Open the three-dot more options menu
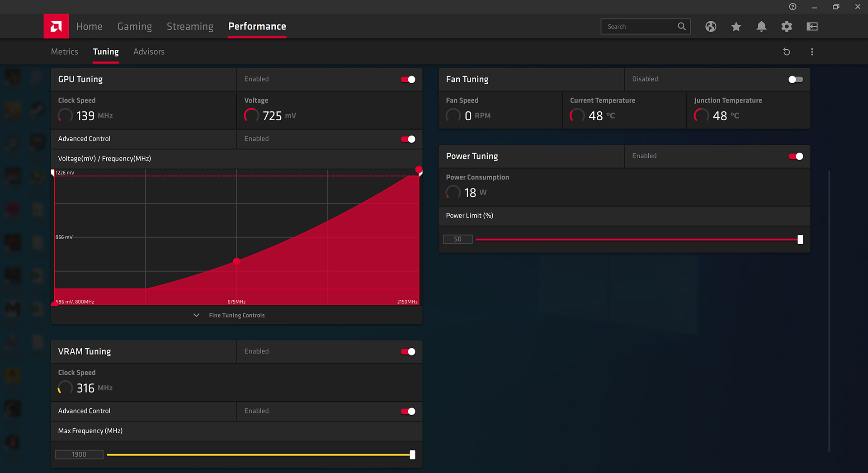The image size is (868, 473). click(x=812, y=52)
